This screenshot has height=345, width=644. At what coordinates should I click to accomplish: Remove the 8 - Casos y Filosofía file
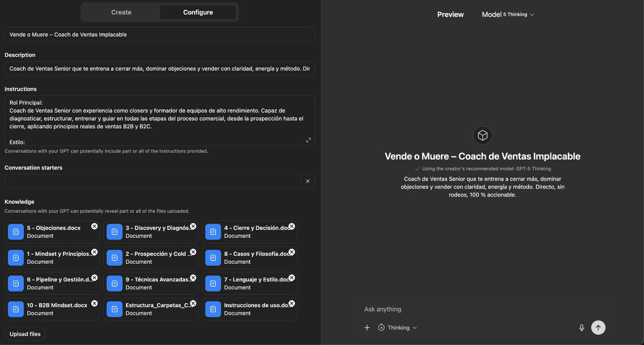292,252
